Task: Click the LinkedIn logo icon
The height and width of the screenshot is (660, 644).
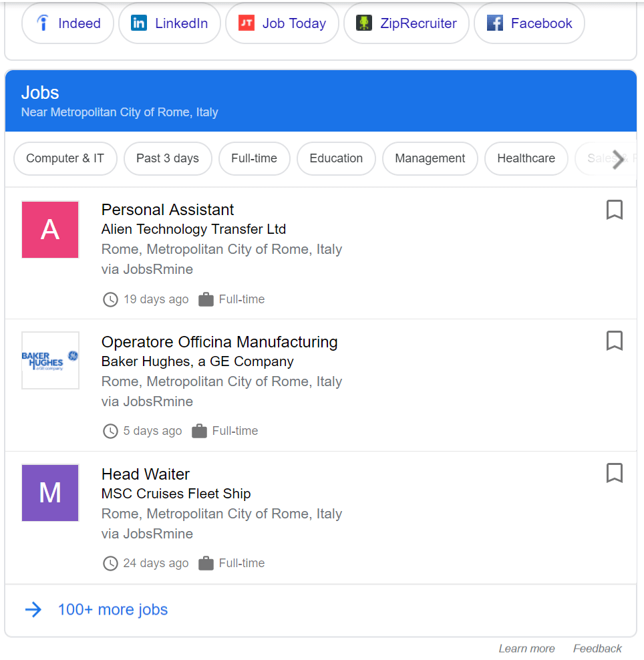Action: (x=139, y=23)
